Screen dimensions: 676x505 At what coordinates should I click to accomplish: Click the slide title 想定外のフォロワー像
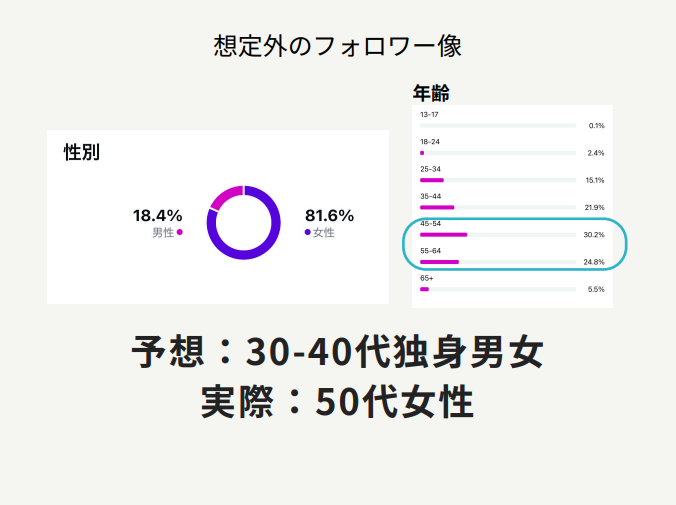(338, 45)
